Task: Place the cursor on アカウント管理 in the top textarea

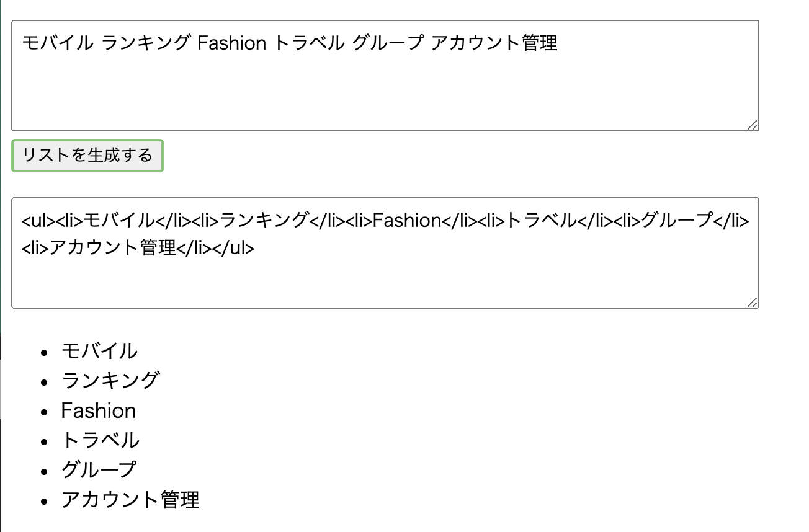Action: (494, 43)
